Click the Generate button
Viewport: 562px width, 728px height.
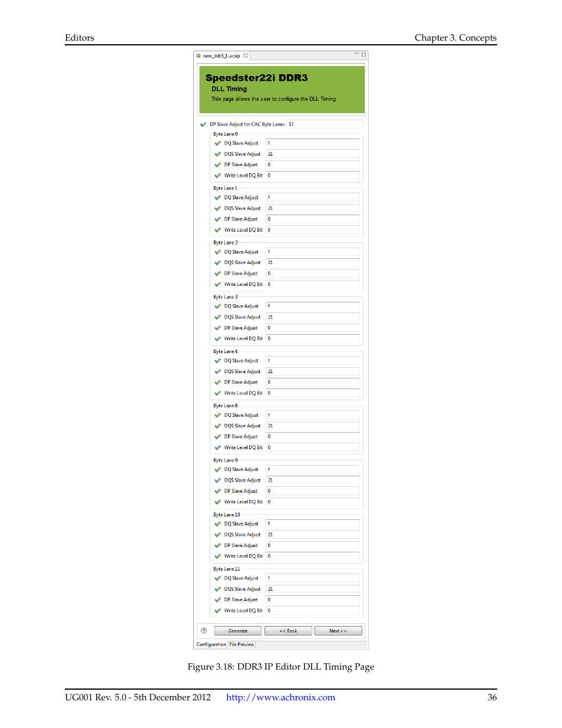coord(237,630)
